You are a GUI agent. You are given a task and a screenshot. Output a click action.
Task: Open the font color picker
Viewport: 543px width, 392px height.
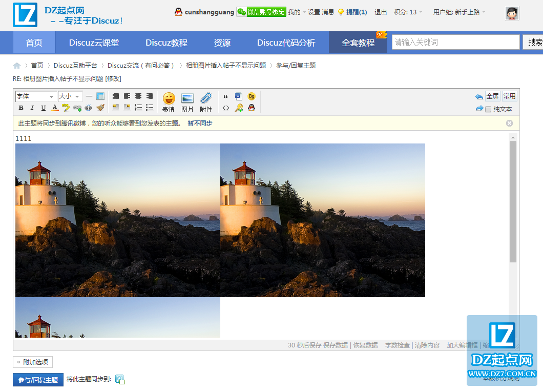point(55,108)
